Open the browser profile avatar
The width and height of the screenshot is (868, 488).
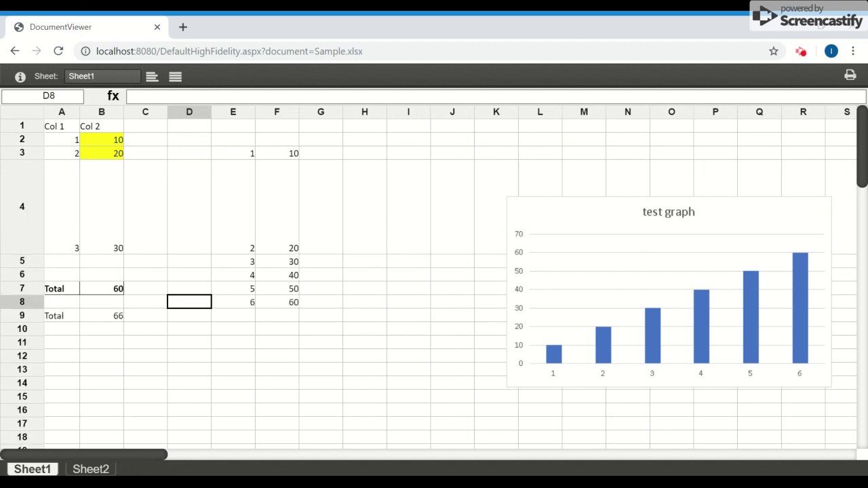tap(831, 51)
